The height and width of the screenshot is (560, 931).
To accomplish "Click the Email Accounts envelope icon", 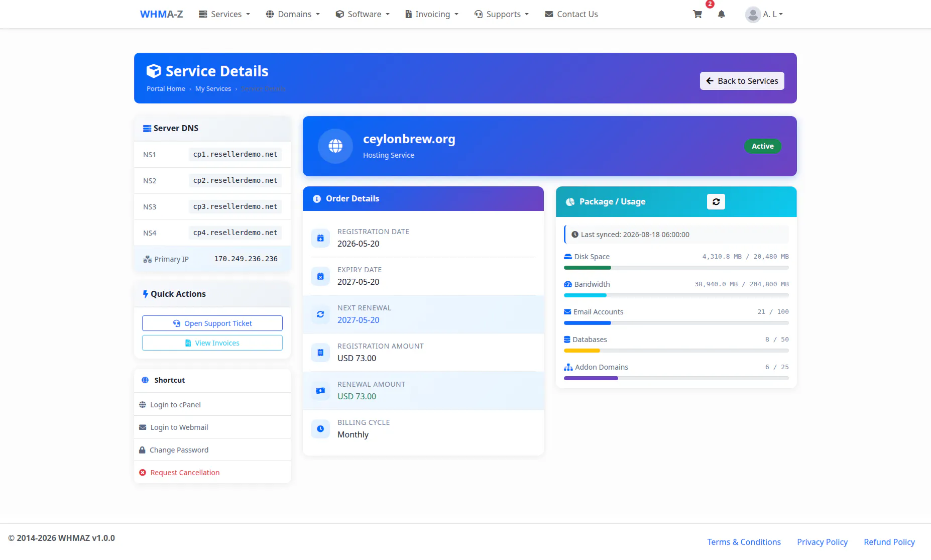I will click(x=567, y=312).
